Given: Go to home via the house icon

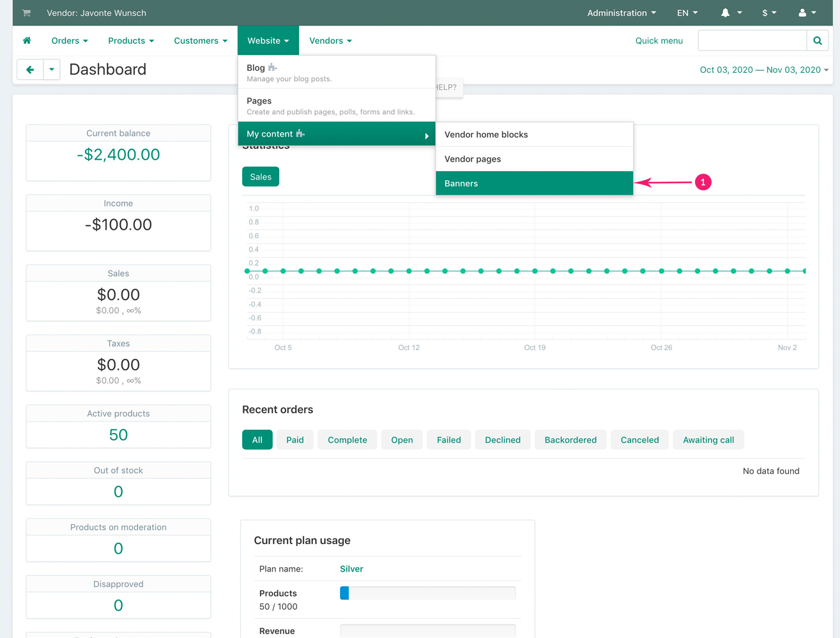Looking at the screenshot, I should [27, 40].
